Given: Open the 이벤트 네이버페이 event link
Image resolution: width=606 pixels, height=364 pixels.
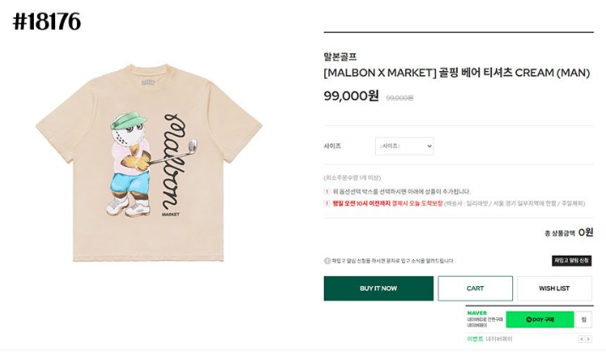Looking at the screenshot, I should pos(490,339).
